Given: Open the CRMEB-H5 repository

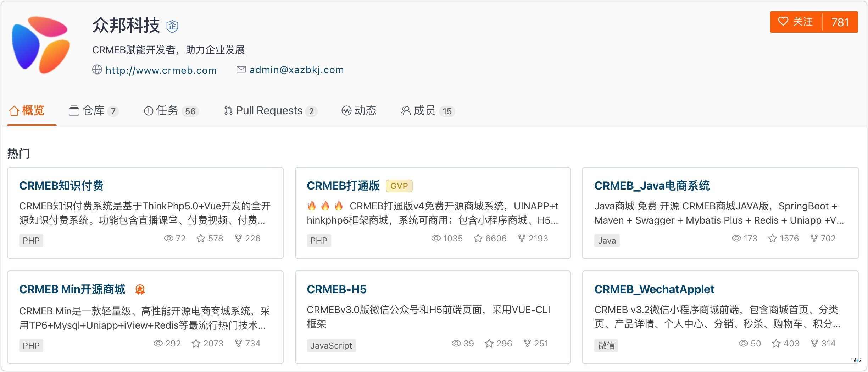Looking at the screenshot, I should pos(337,289).
